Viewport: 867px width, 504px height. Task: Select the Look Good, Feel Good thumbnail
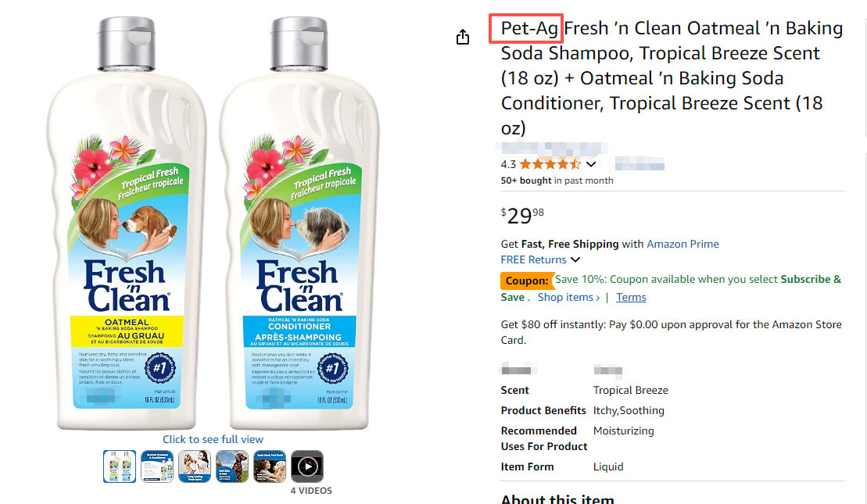click(270, 466)
